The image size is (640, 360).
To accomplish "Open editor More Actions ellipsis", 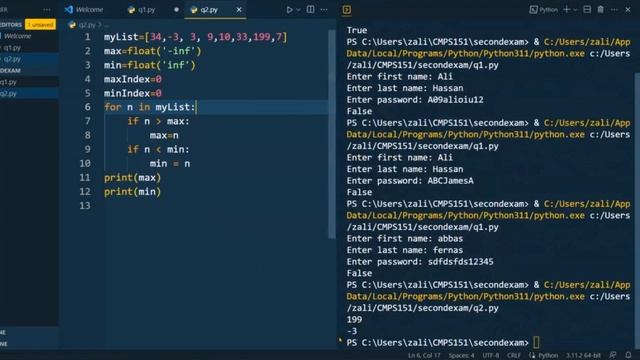I will (324, 9).
